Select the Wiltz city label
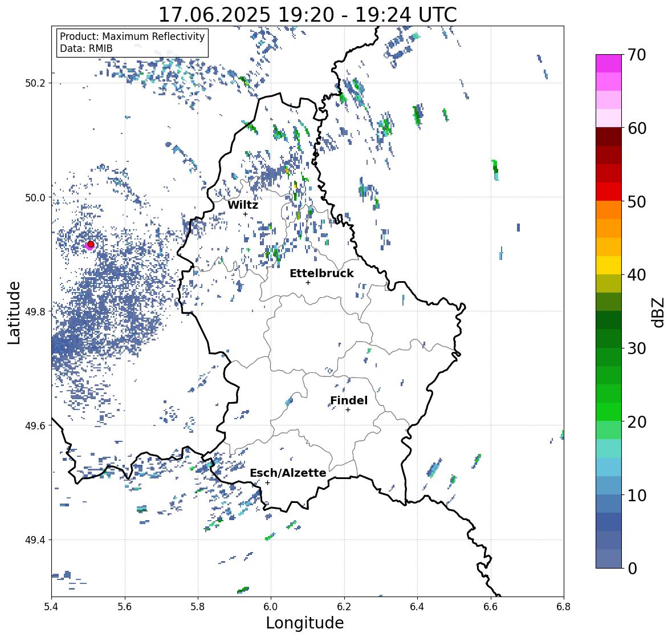The width and height of the screenshot is (672, 637). pos(243,205)
